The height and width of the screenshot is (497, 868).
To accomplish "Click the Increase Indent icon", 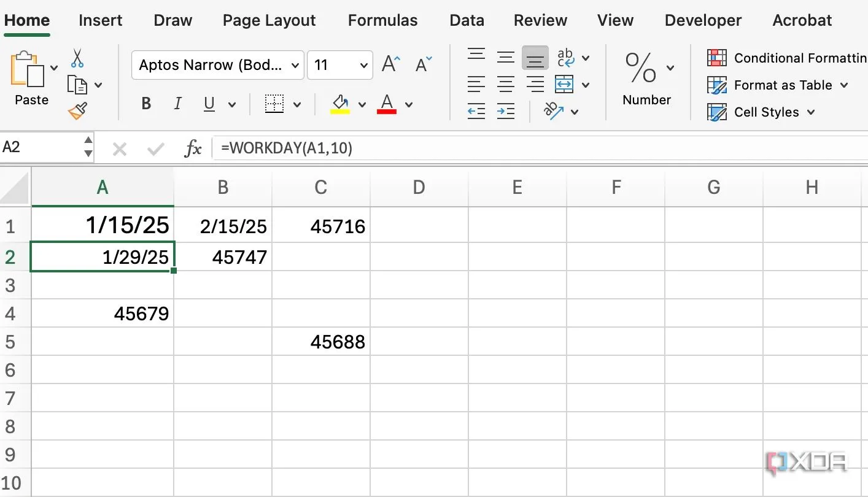I will coord(505,111).
